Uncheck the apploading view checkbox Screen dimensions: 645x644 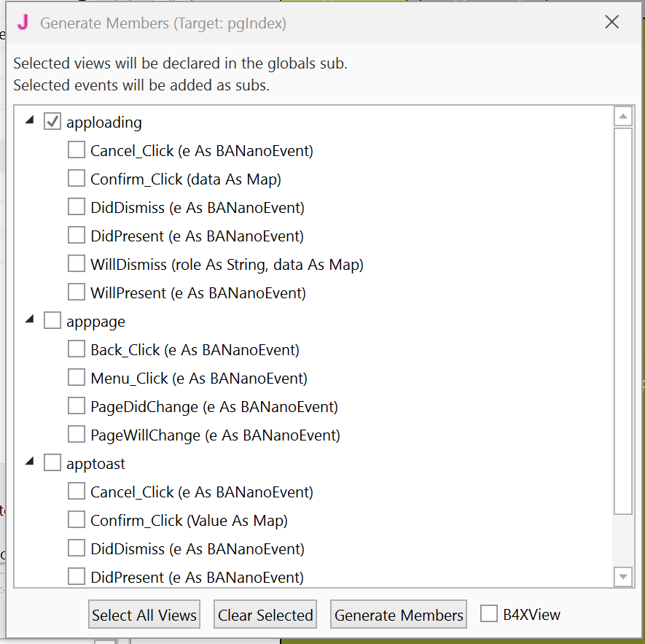click(x=52, y=122)
